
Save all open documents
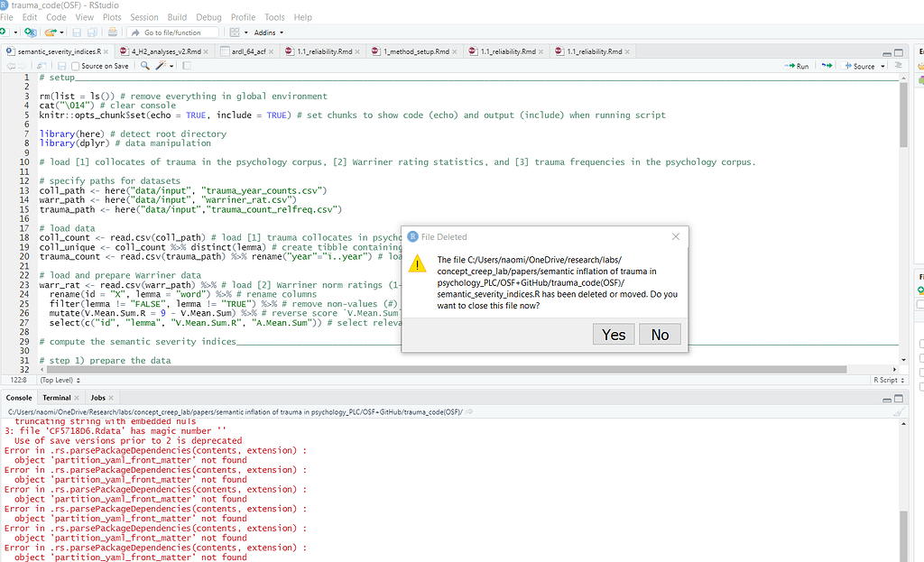click(93, 32)
